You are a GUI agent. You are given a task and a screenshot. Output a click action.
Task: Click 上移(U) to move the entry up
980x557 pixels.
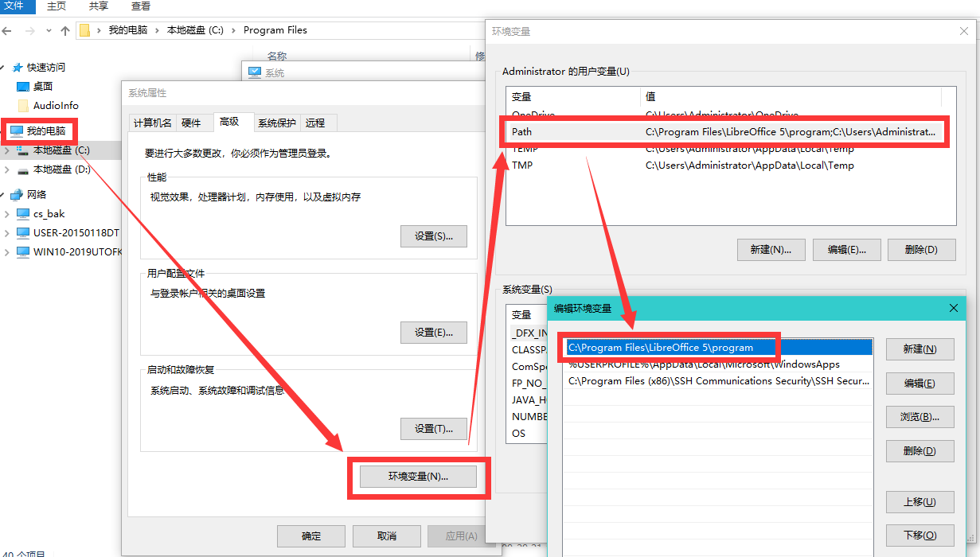click(919, 502)
